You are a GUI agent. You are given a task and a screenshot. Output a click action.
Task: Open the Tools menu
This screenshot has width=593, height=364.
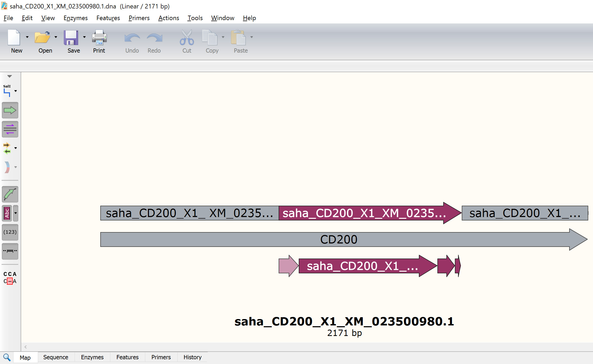click(195, 18)
